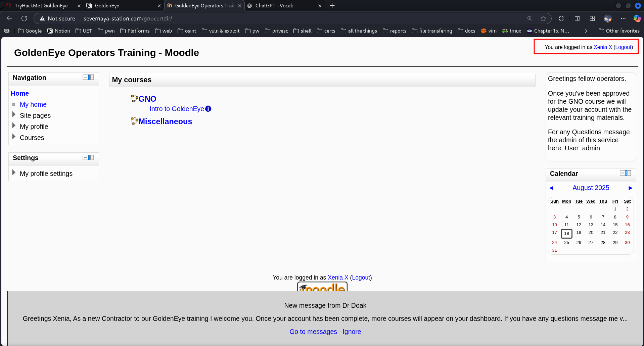Viewport: 644px width, 346px height.
Task: Open the Copilot icon in browser toolbar
Action: tap(637, 18)
